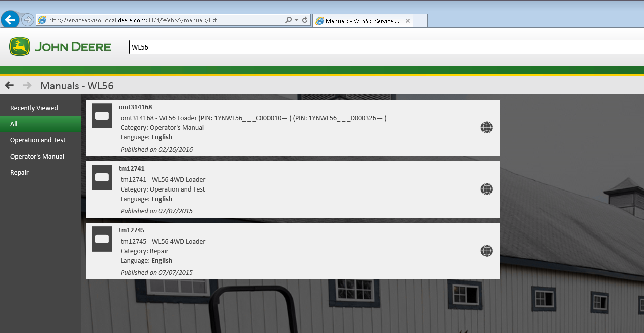The image size is (644, 333).
Task: Open a new blank browser tab
Action: tap(421, 21)
